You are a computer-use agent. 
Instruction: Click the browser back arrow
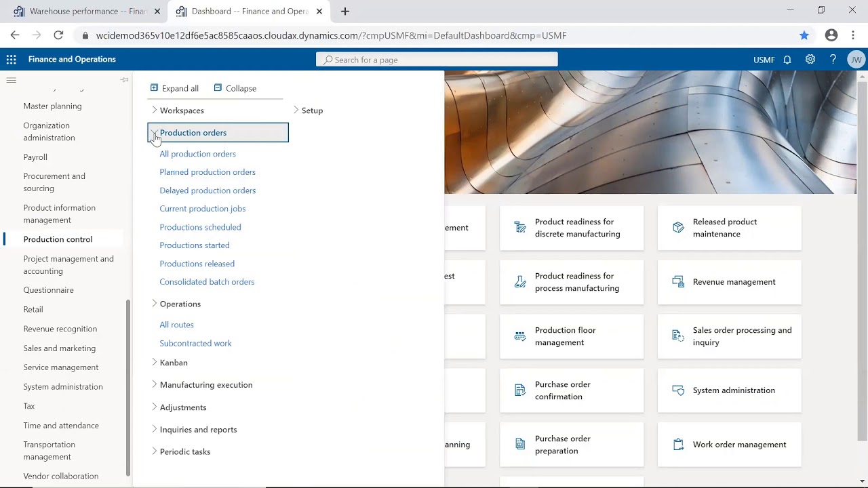(x=15, y=35)
